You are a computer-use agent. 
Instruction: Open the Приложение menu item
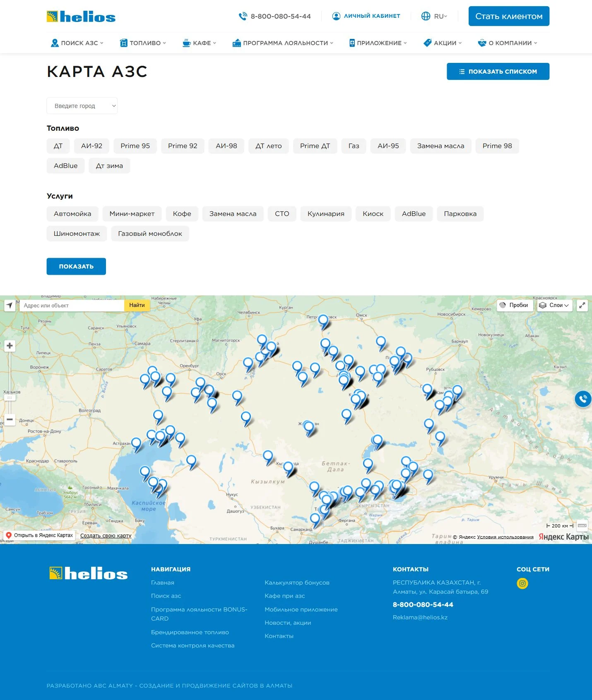tap(378, 43)
